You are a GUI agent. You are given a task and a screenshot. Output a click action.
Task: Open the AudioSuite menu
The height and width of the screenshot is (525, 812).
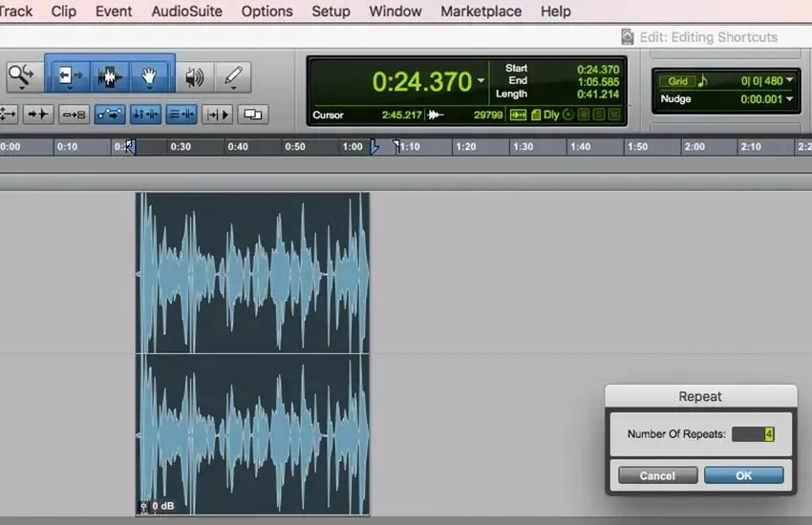tap(186, 10)
